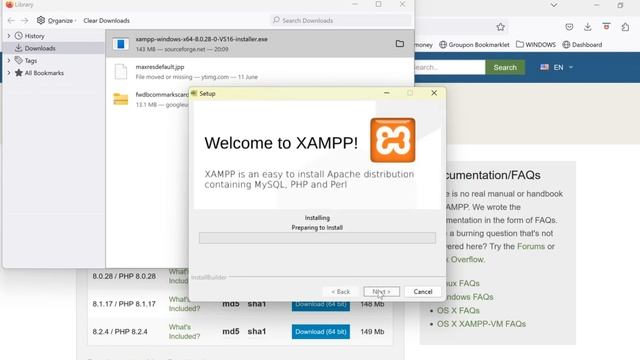The width and height of the screenshot is (640, 360).
Task: Bookmark this page with the star icon
Action: coord(500,27)
